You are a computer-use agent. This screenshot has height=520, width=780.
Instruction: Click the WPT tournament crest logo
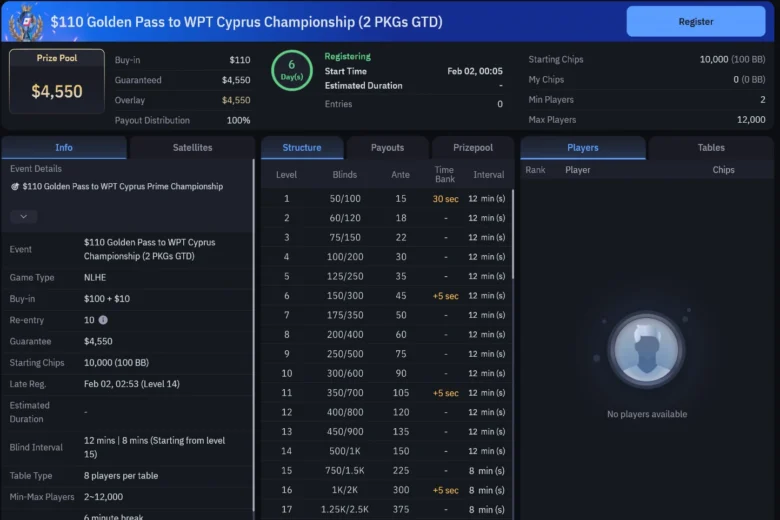[x=26, y=22]
